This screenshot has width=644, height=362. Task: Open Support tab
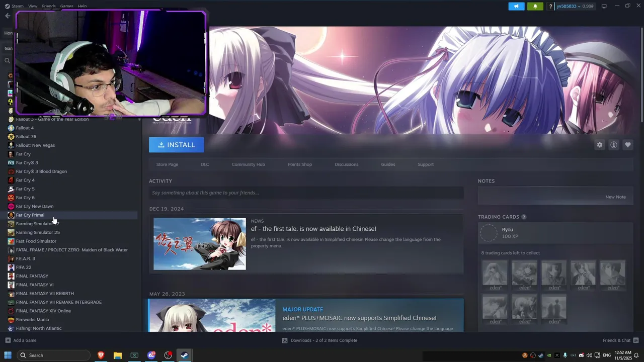426,164
